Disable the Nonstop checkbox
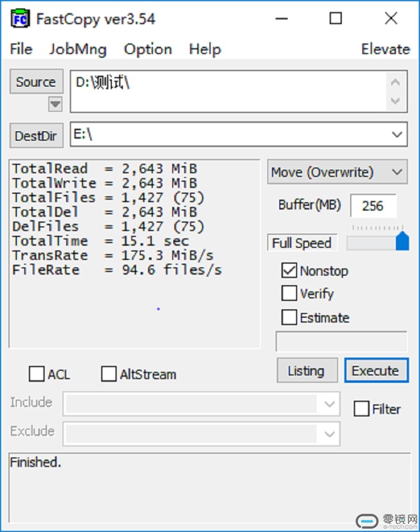Image resolution: width=420 pixels, height=532 pixels. point(289,270)
